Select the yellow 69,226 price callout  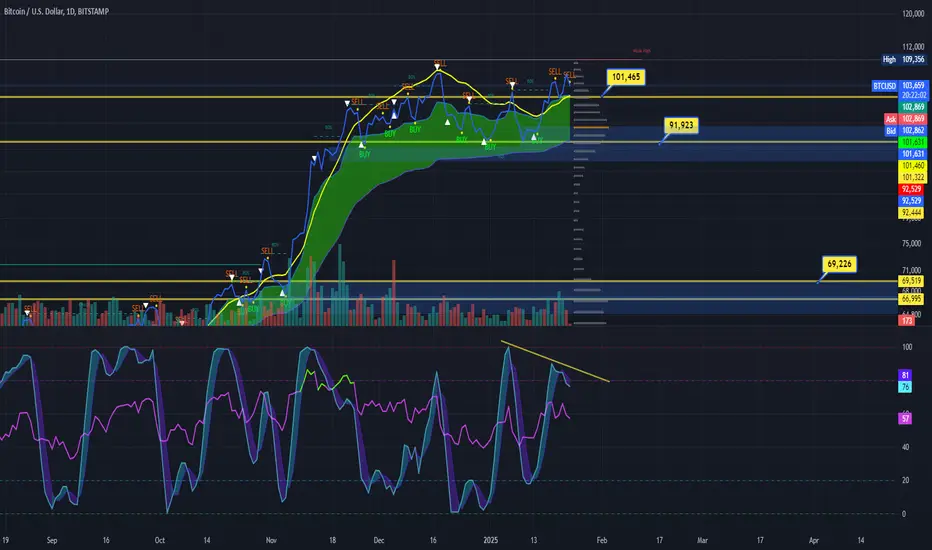839,263
